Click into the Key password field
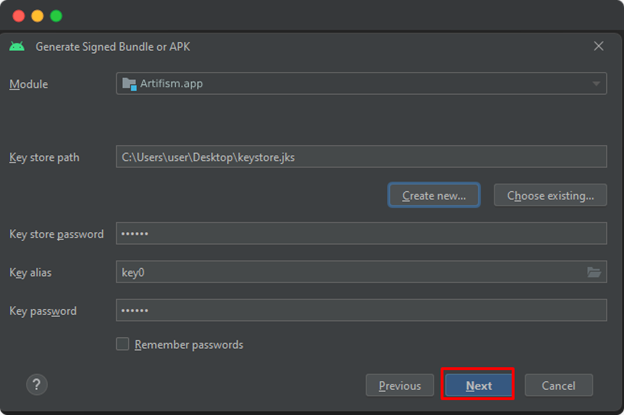Screen dimensions: 624x415 [360, 311]
